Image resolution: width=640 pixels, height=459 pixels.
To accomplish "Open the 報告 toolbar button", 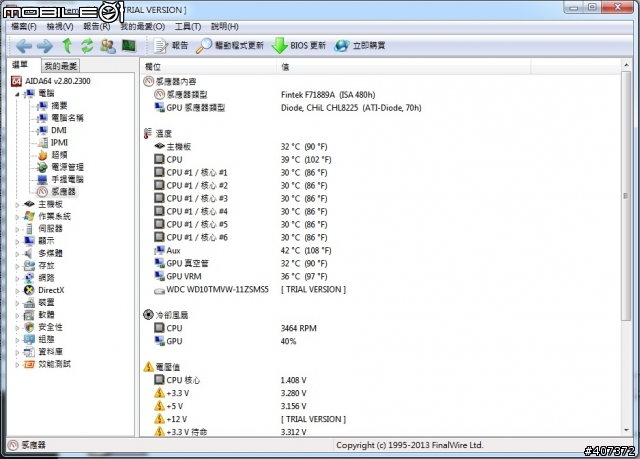I will [x=171, y=45].
